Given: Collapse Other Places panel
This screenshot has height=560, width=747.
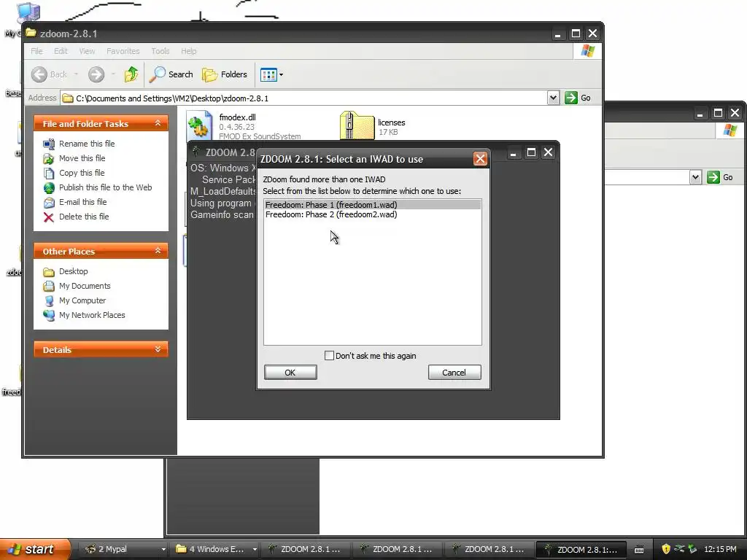Looking at the screenshot, I should click(x=158, y=251).
